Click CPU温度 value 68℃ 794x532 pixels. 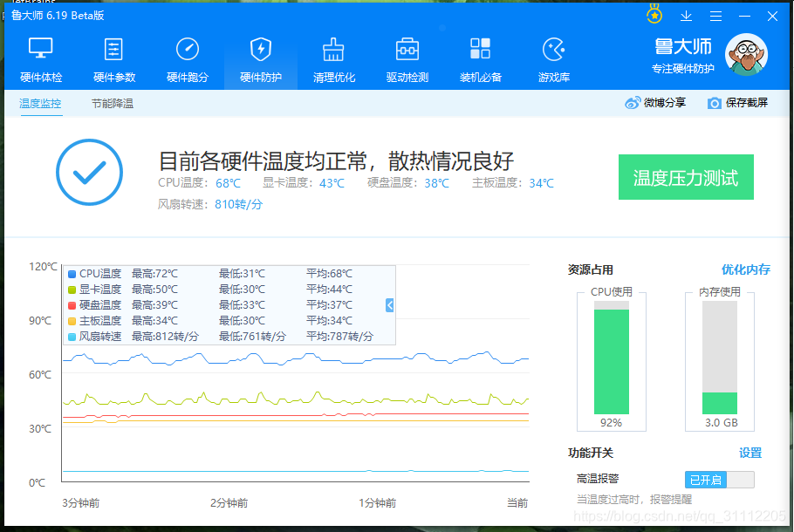coord(229,183)
